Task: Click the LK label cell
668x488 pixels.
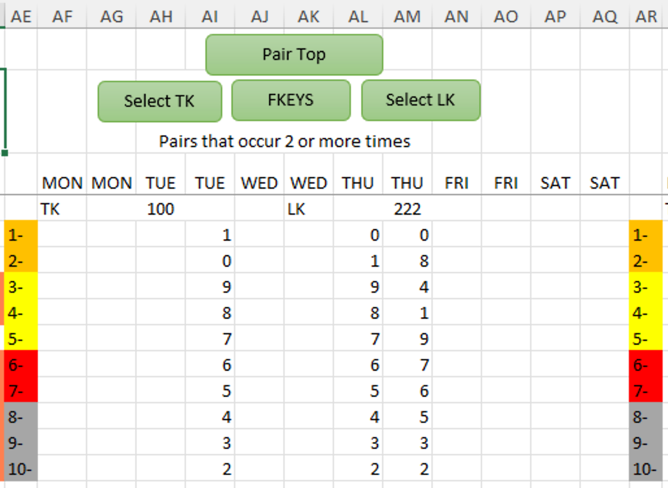Action: pos(308,209)
